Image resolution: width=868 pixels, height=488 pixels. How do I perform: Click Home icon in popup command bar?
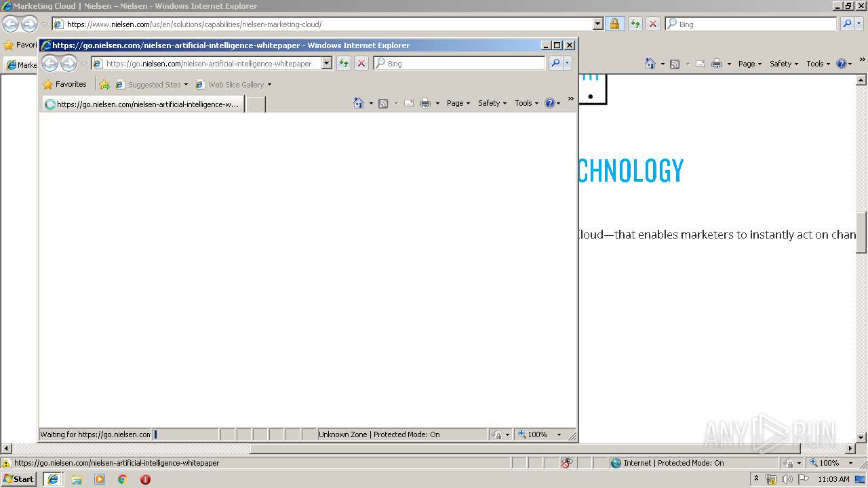coord(359,103)
